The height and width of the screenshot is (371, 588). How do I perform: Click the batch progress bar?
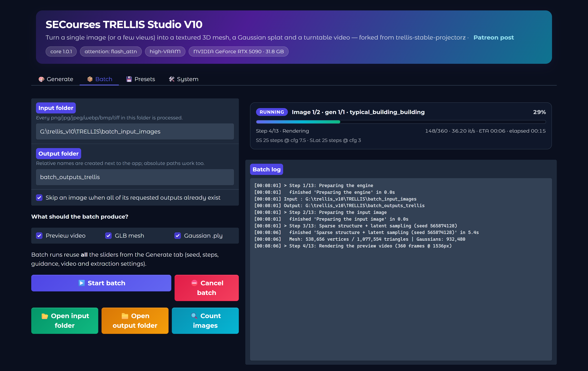(401, 122)
